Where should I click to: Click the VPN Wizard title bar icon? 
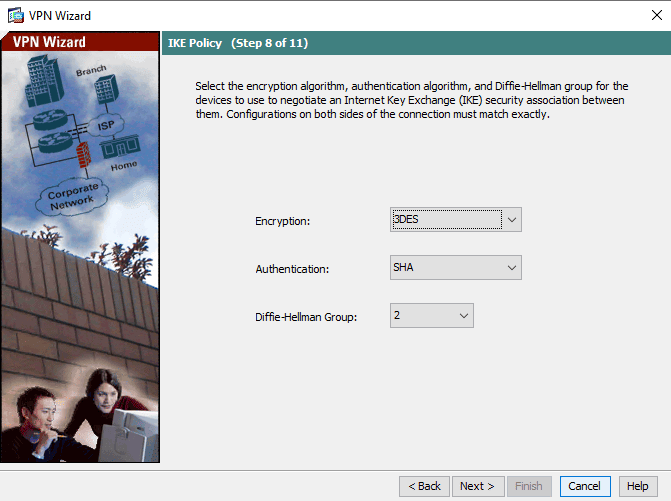point(16,16)
